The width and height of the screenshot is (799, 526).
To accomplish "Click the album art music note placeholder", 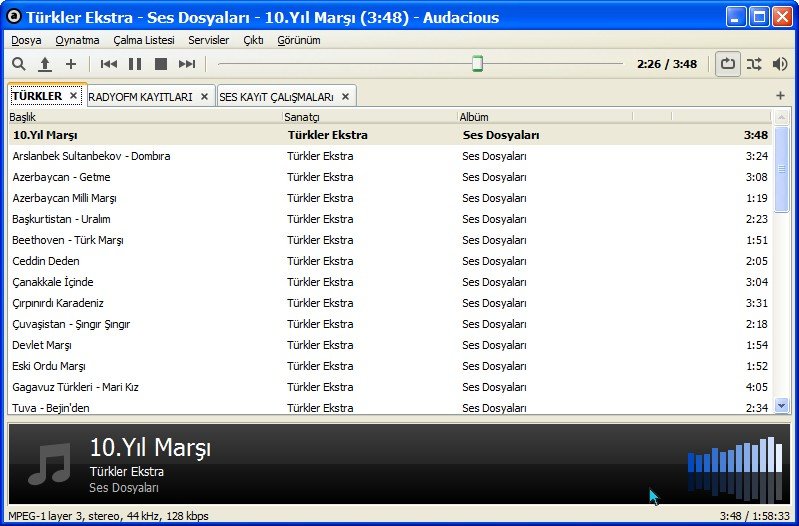I will click(49, 463).
